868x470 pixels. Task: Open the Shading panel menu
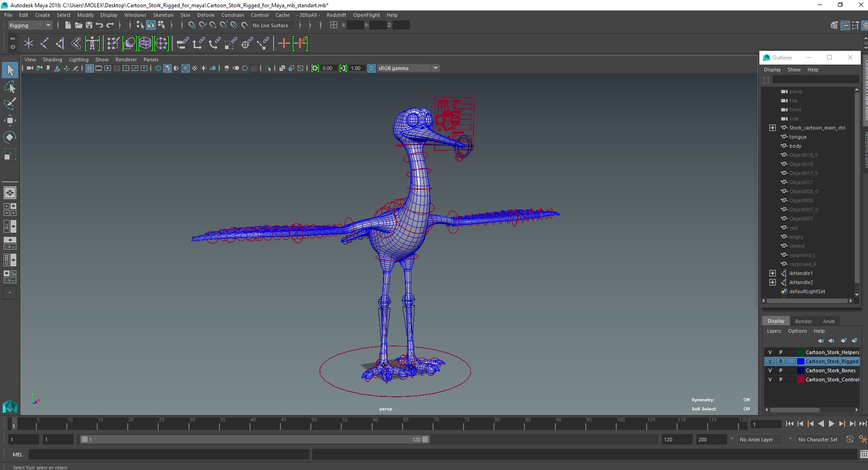[52, 60]
